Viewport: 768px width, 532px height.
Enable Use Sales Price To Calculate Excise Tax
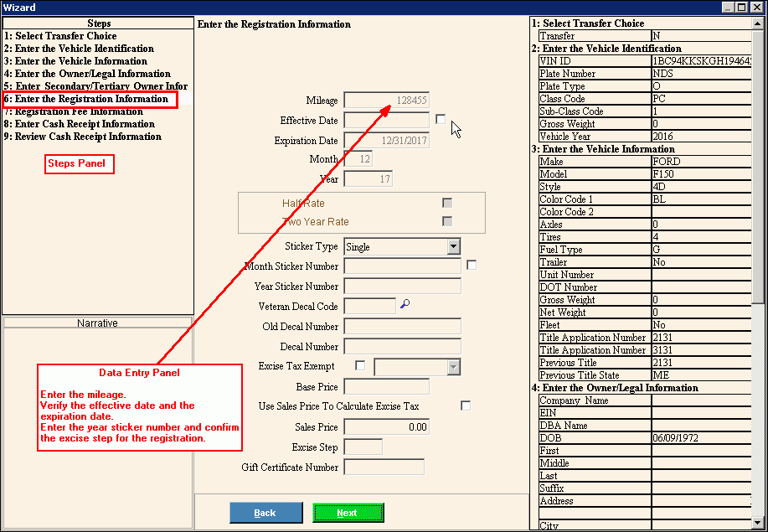tap(466, 405)
